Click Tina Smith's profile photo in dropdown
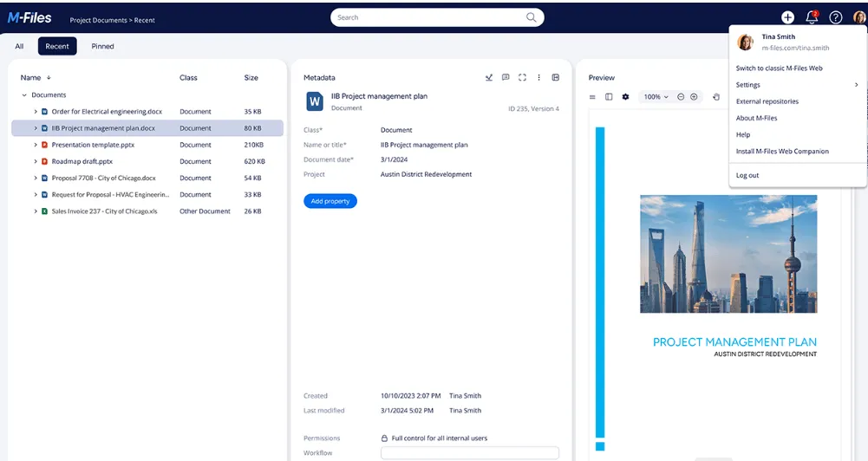This screenshot has width=868, height=461. (746, 42)
